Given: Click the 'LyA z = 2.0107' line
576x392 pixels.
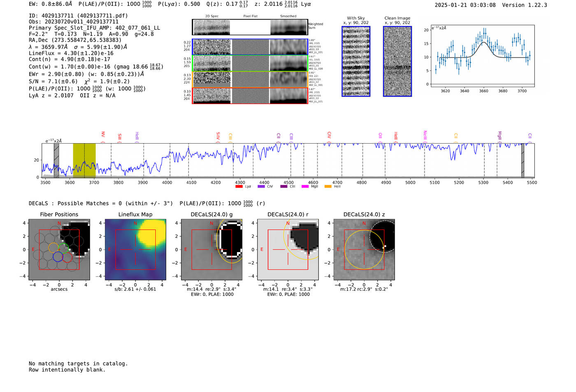Looking at the screenshot, I should pos(51,95).
